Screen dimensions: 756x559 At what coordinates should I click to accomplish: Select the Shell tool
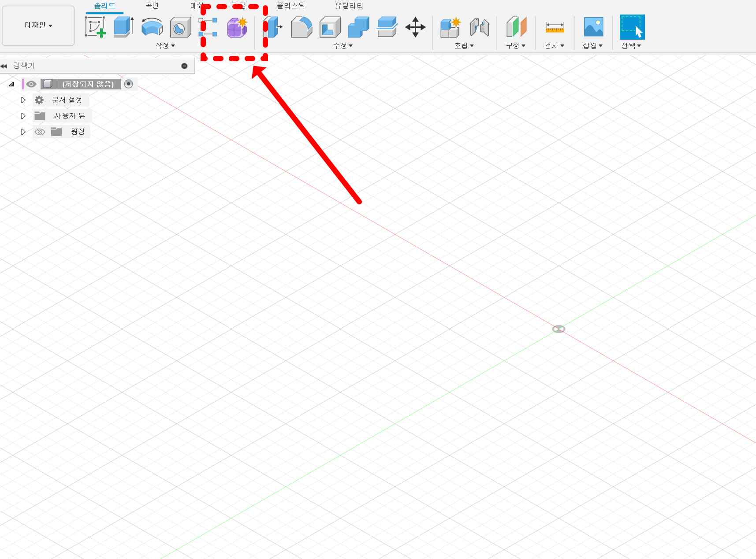pos(330,27)
